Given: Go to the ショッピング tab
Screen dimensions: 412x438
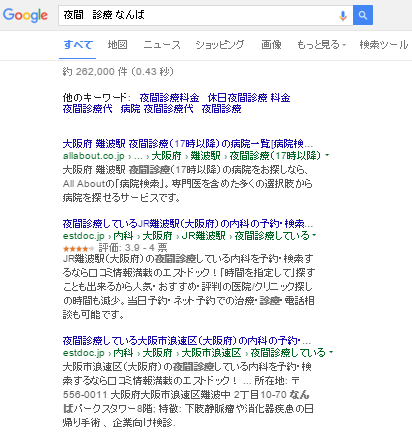Looking at the screenshot, I should tap(220, 45).
